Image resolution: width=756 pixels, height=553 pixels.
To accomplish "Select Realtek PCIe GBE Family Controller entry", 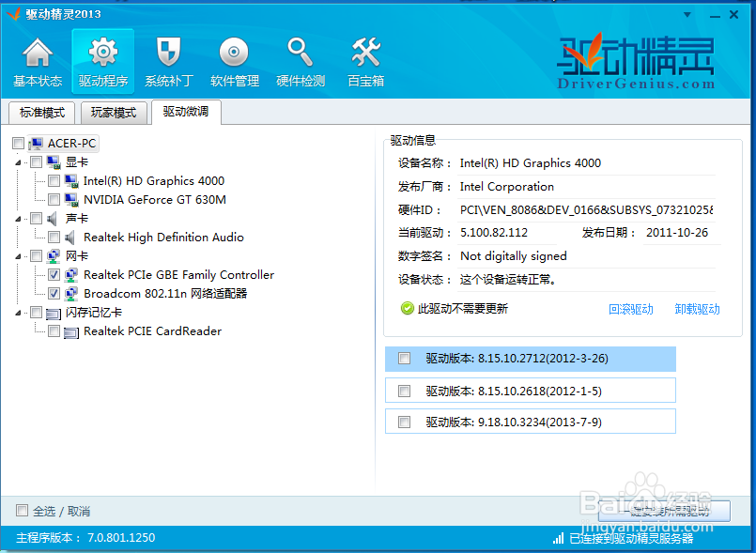I will [x=178, y=275].
